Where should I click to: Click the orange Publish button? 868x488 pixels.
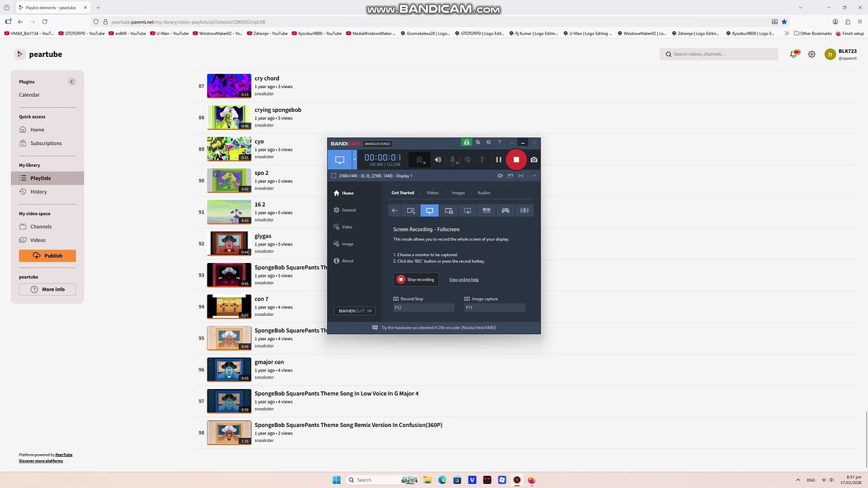click(x=47, y=256)
